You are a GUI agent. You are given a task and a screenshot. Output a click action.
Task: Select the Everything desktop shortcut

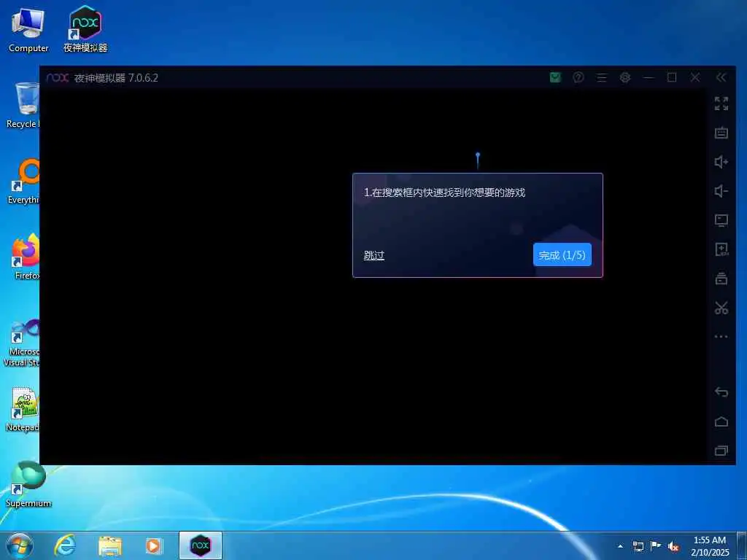(24, 181)
